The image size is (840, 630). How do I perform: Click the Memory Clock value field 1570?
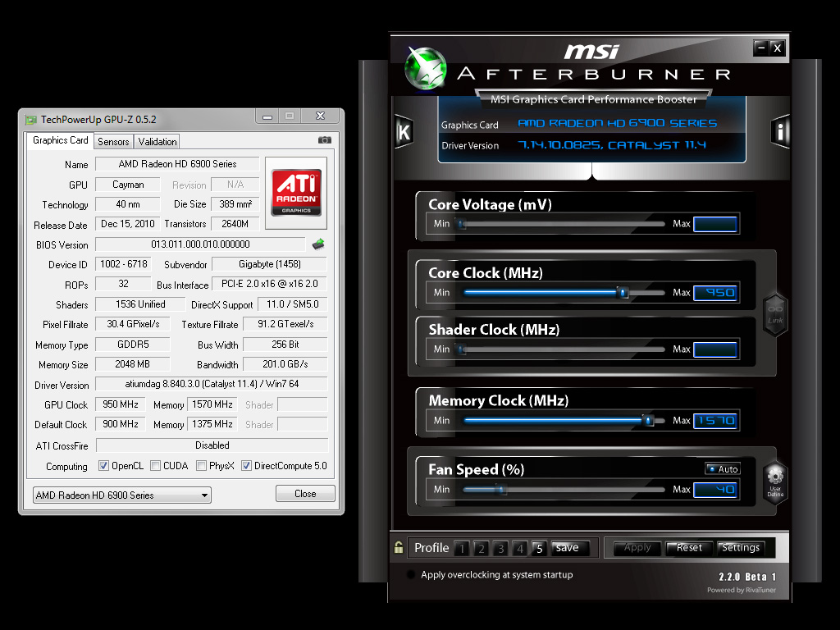(x=715, y=421)
